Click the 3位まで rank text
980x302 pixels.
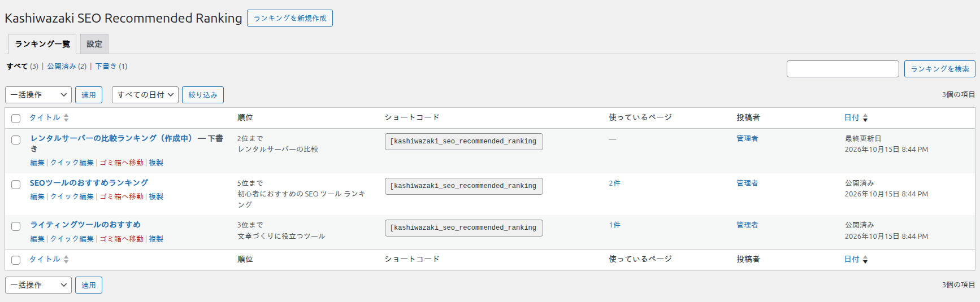tap(250, 225)
